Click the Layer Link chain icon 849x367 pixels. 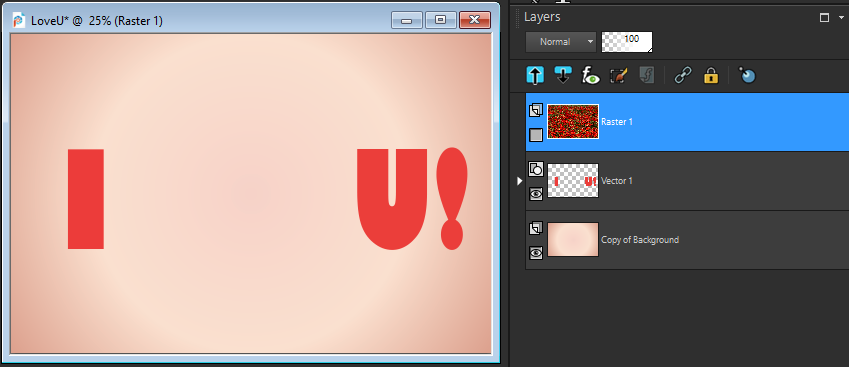683,75
